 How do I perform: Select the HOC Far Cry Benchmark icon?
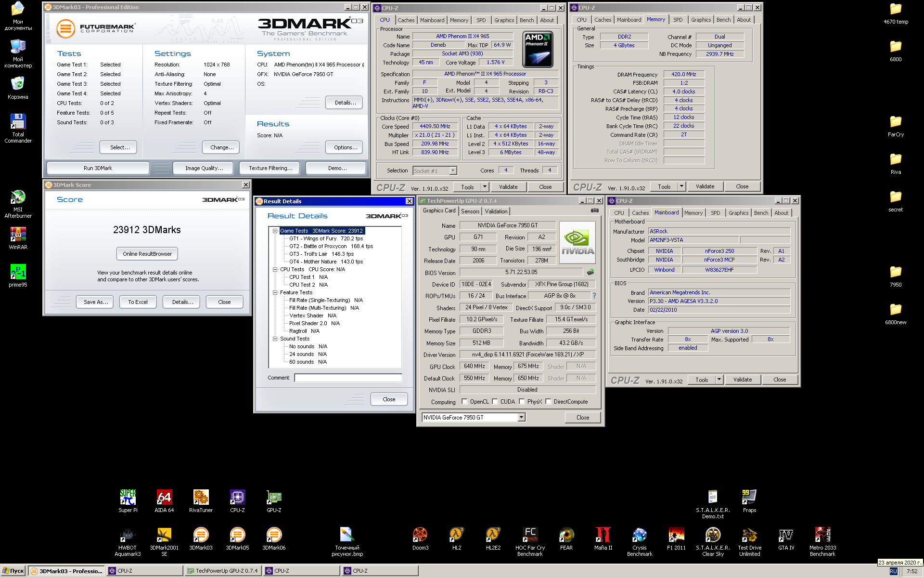pos(530,542)
